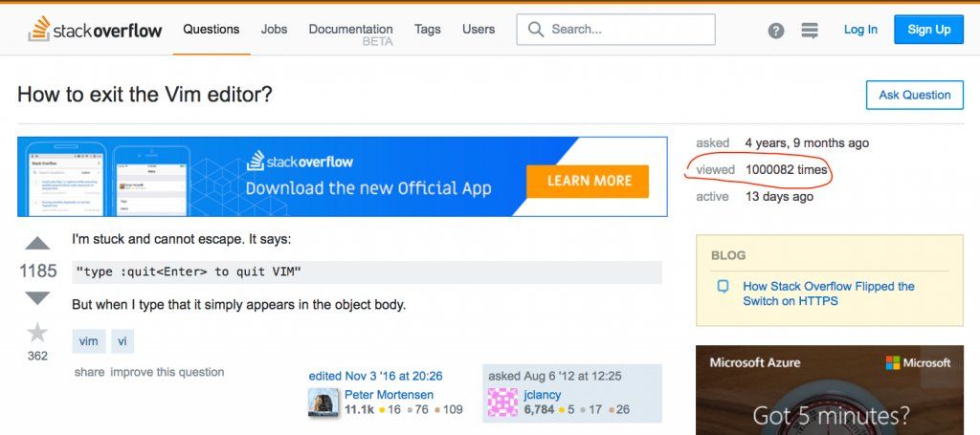980x435 pixels.
Task: Open the HTTPS blog post link
Action: click(828, 294)
